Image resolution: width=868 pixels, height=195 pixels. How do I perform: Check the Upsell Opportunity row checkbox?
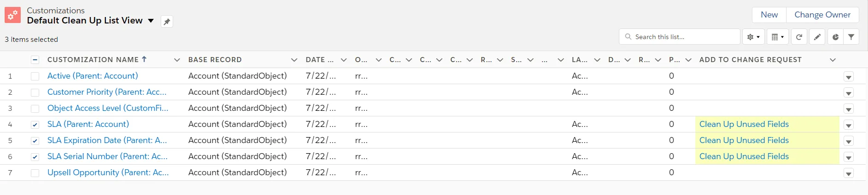coord(35,173)
